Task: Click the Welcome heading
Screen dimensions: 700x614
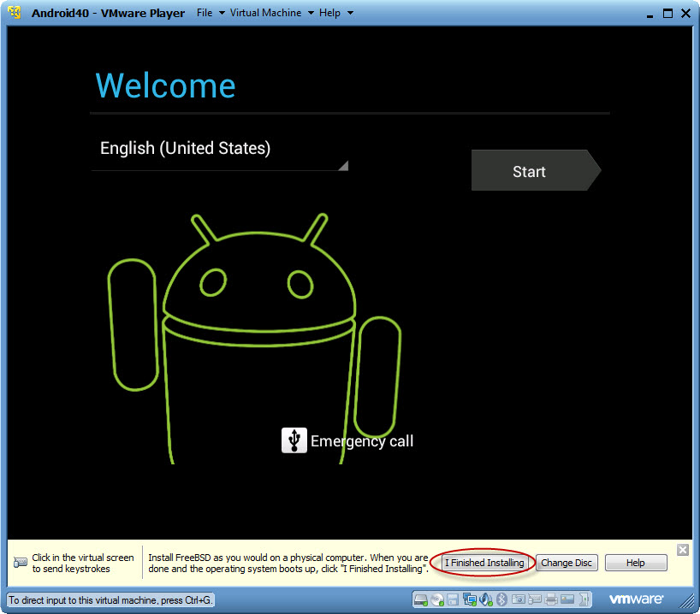Action: pos(166,86)
